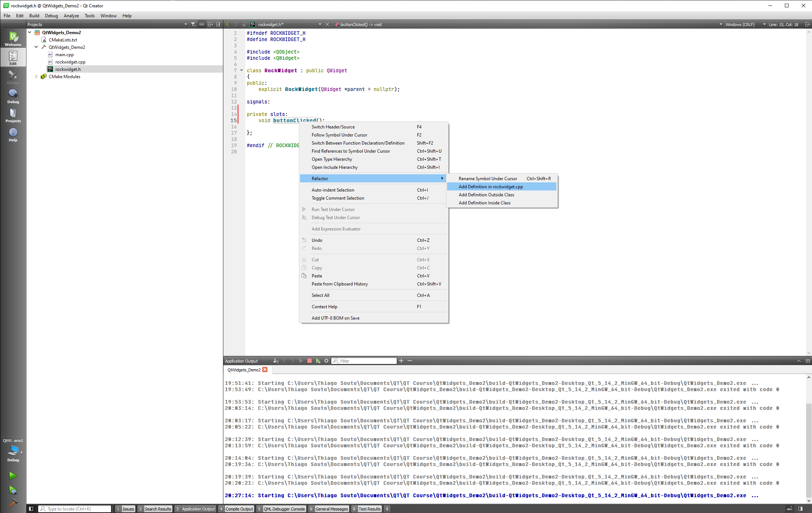Screen dimensions: 812x513
Task: Expand the CMake Modules node
Action: point(36,76)
